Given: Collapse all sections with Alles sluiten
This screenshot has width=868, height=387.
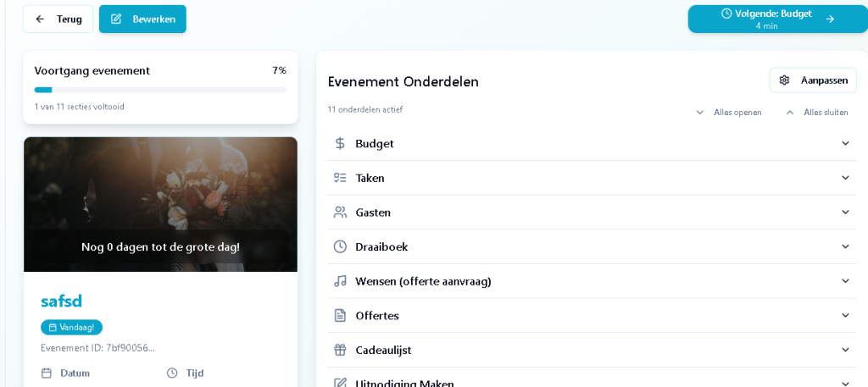Looking at the screenshot, I should click(x=816, y=112).
